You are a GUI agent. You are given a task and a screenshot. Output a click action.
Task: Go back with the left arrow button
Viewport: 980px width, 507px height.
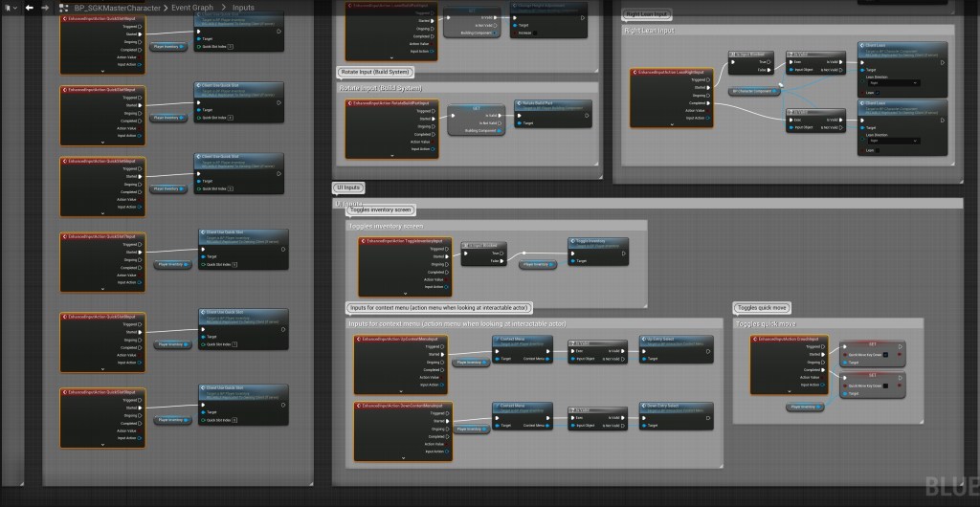click(29, 8)
